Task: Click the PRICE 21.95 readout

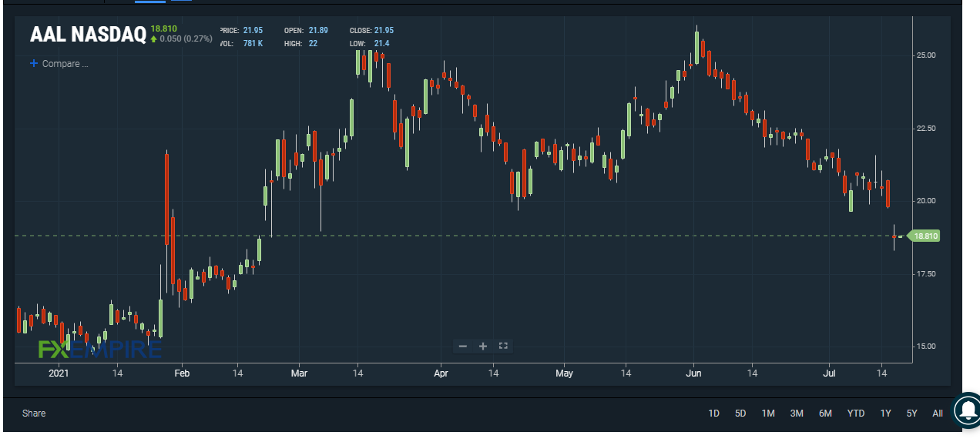Action: pyautogui.click(x=242, y=31)
